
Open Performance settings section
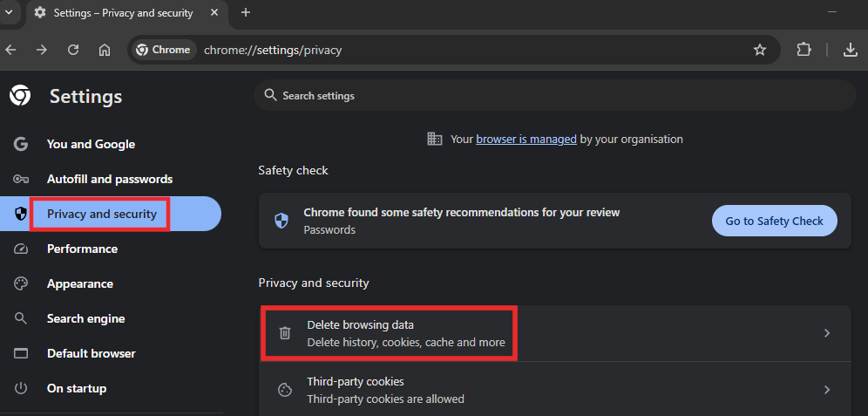[111, 249]
